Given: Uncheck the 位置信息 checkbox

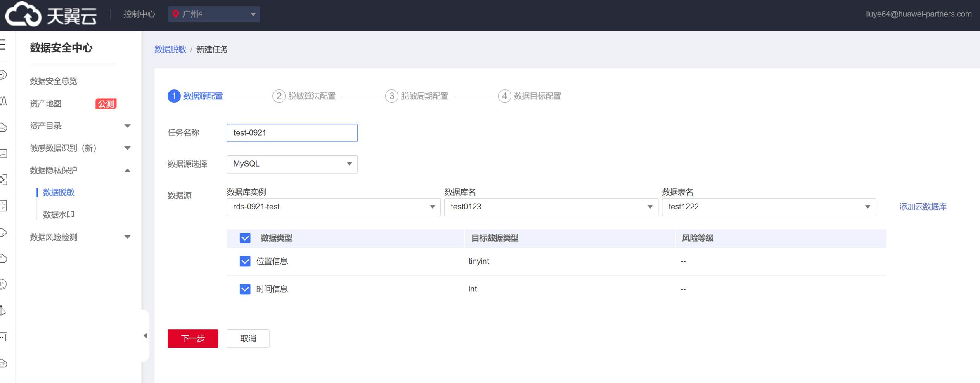Looking at the screenshot, I should pos(245,261).
